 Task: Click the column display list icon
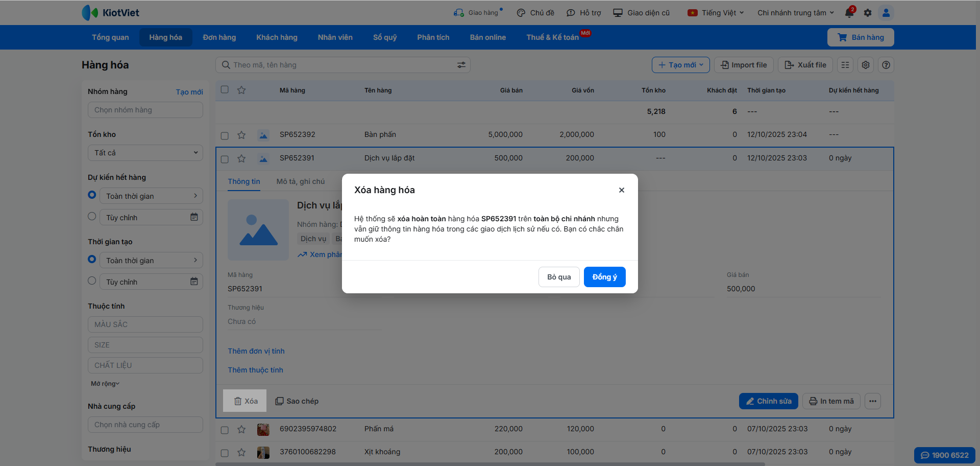coord(845,65)
